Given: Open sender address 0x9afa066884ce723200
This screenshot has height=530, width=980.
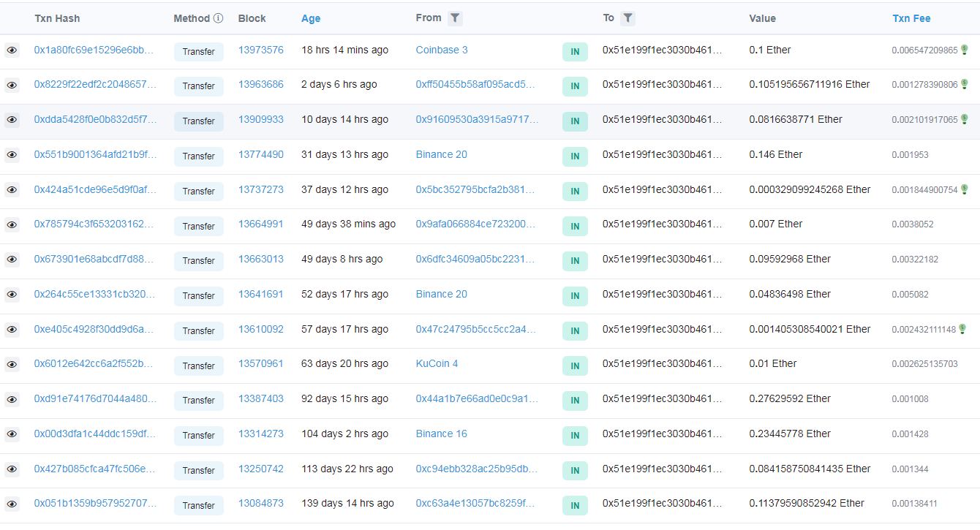Looking at the screenshot, I should 476,224.
